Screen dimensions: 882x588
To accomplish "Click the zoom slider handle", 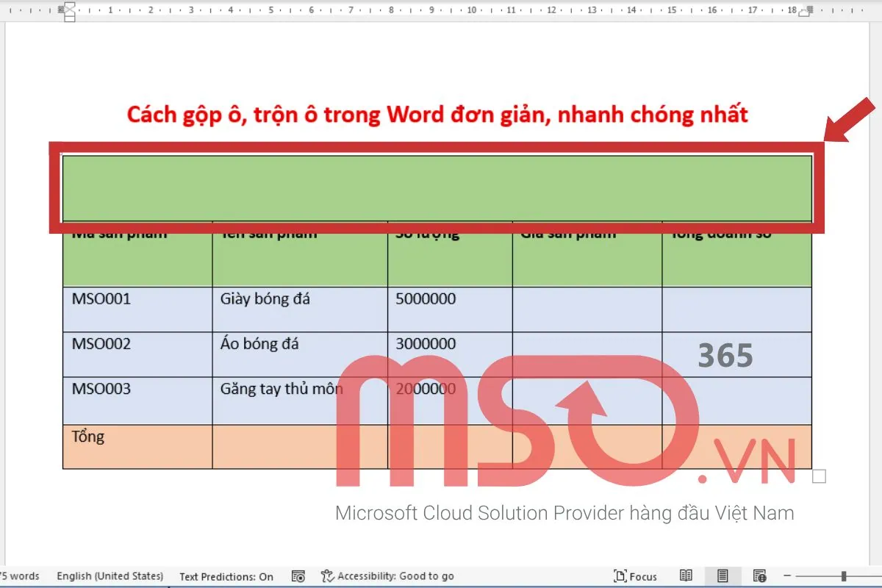I will tap(845, 576).
